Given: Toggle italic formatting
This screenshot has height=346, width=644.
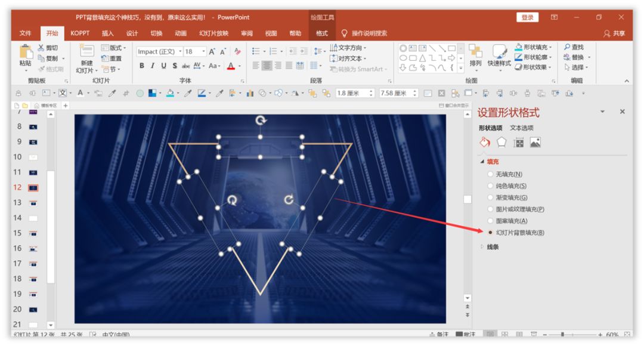Looking at the screenshot, I should tap(153, 66).
